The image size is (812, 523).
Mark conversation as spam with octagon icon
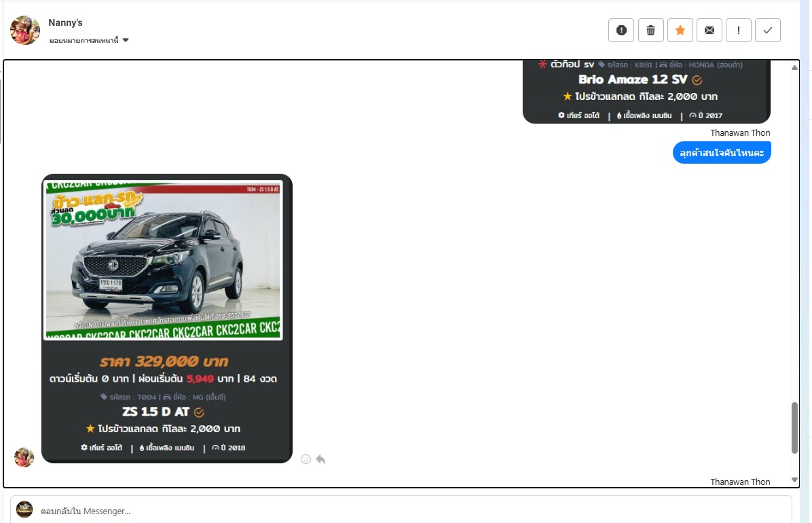[621, 30]
